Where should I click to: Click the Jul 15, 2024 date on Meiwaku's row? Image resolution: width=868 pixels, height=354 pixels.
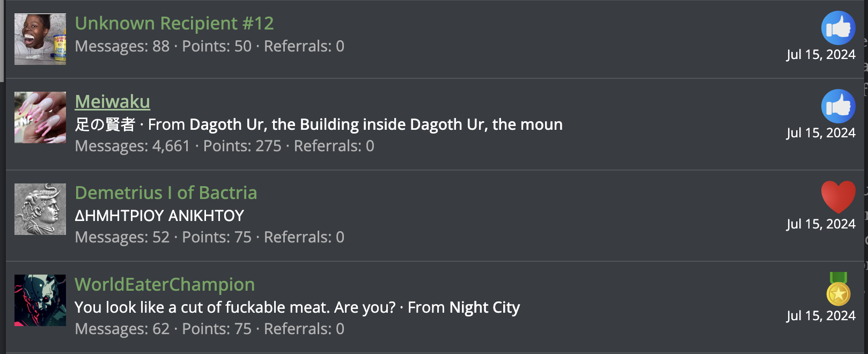tap(821, 133)
